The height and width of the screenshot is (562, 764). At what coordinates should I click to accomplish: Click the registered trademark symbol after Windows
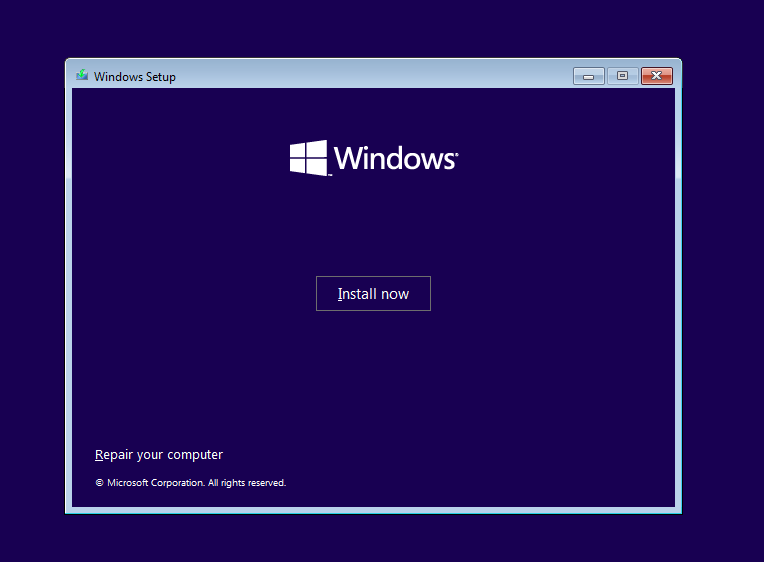(x=457, y=155)
